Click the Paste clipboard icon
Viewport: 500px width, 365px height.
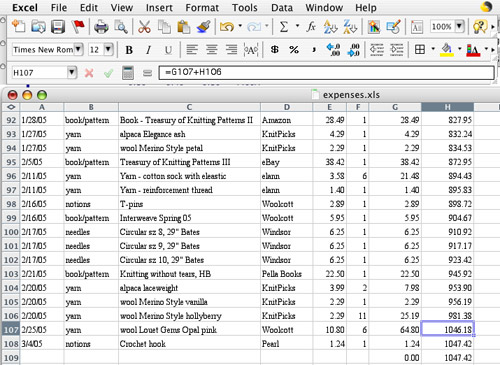pyautogui.click(x=183, y=27)
